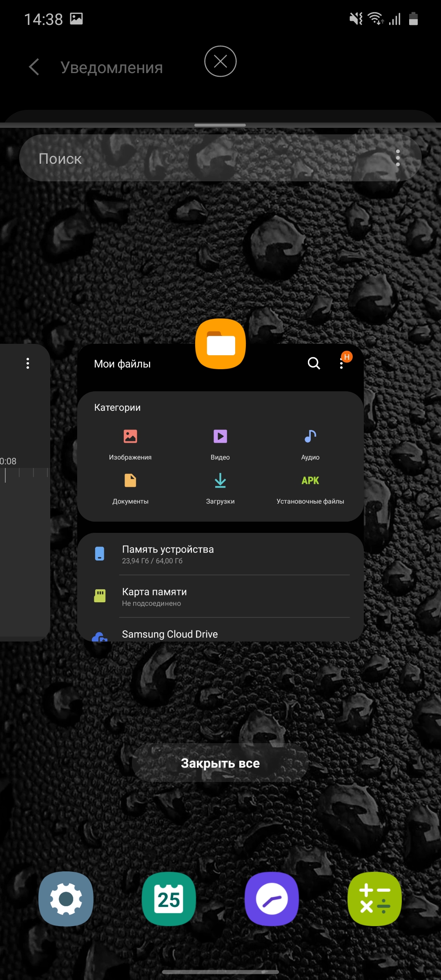Open APK Установочные файлы category
The image size is (441, 980).
point(310,488)
